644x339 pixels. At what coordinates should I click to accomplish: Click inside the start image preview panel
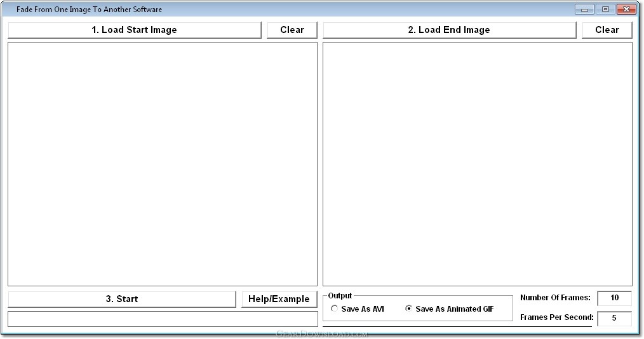(x=163, y=164)
